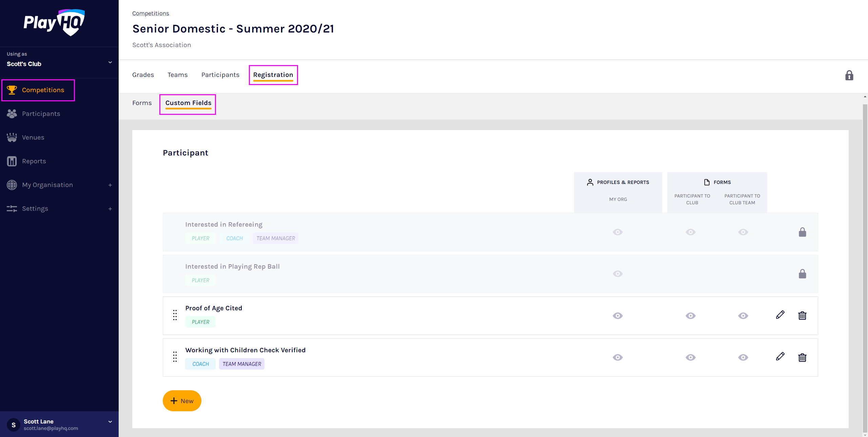Click the Interested in Refereeing lock icon
868x437 pixels.
(802, 232)
